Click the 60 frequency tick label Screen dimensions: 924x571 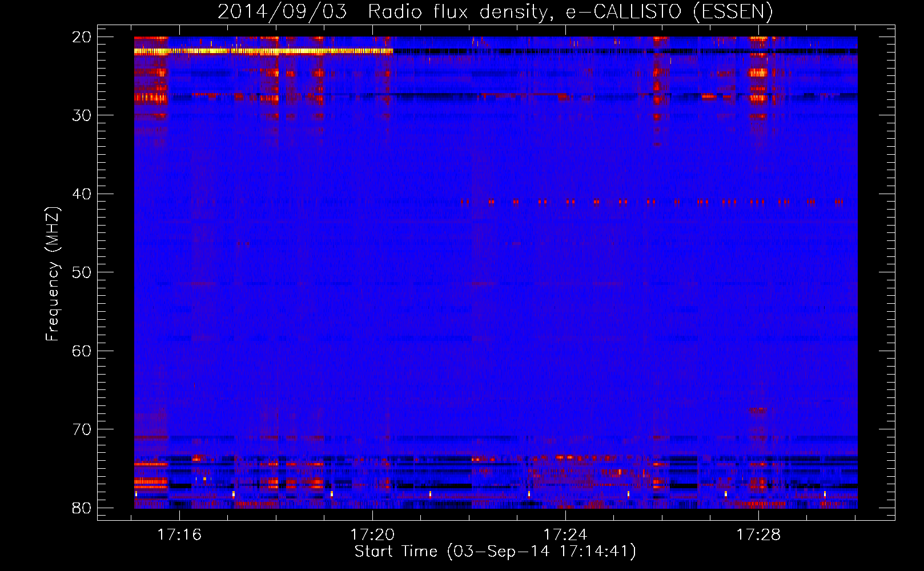(82, 351)
